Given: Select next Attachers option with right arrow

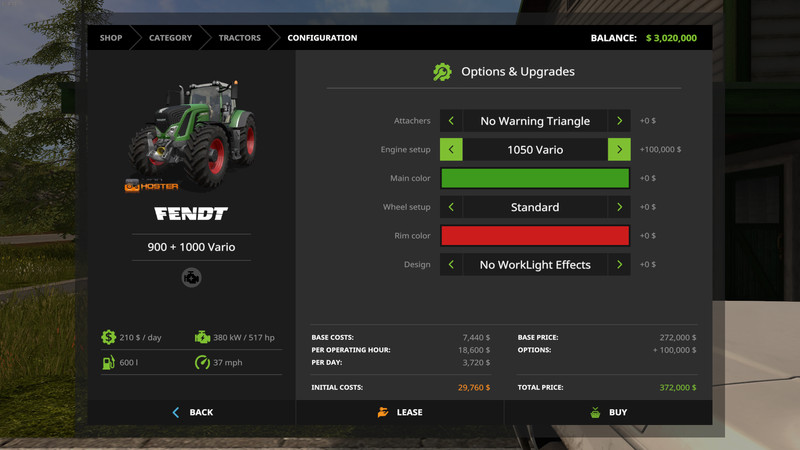Looking at the screenshot, I should [x=619, y=121].
